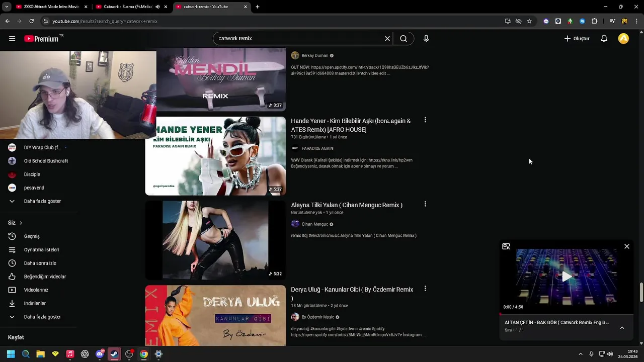Open options for Derya Uluğ video
This screenshot has height=362, width=644.
pos(425,289)
